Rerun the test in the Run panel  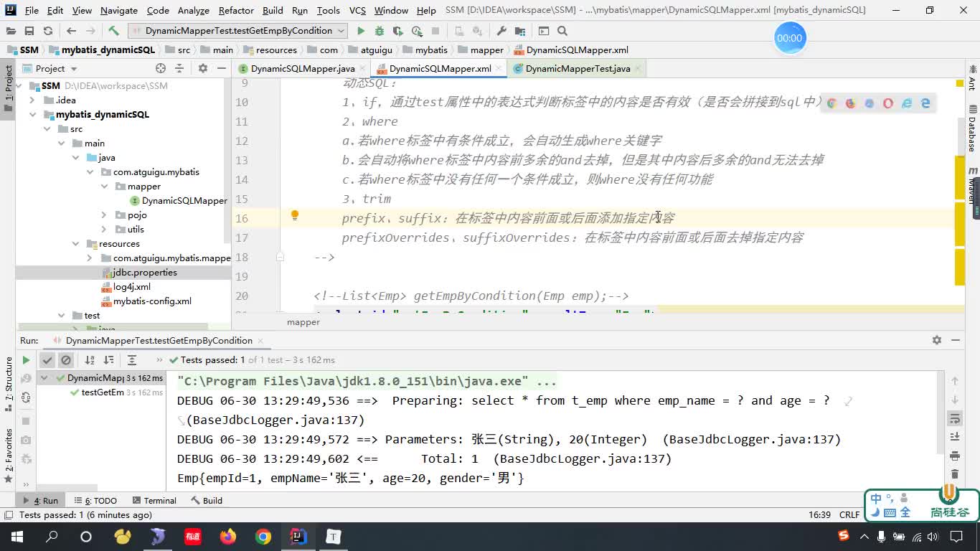tap(26, 360)
